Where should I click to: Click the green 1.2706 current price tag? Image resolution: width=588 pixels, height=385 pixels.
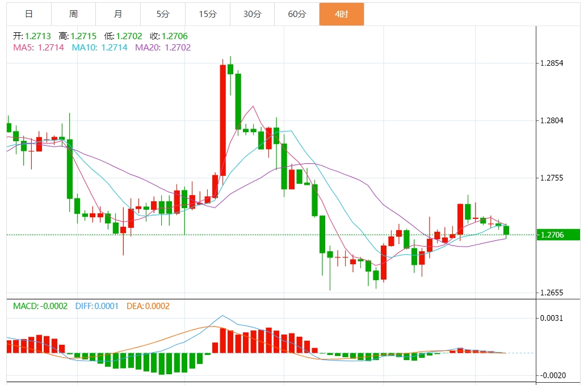558,235
